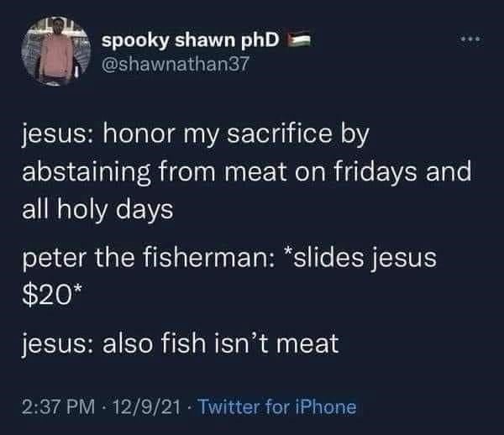Click the word "*slides" in the tweet
Viewport: 504px width, 435px height.
[325, 257]
